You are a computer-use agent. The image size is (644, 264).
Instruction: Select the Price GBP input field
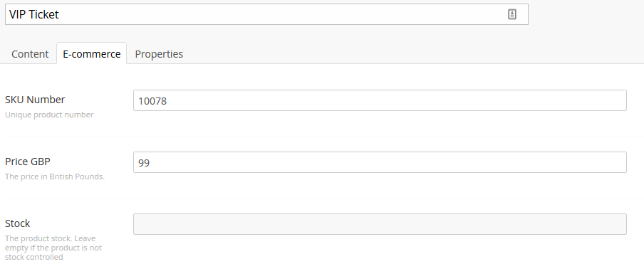click(x=380, y=162)
